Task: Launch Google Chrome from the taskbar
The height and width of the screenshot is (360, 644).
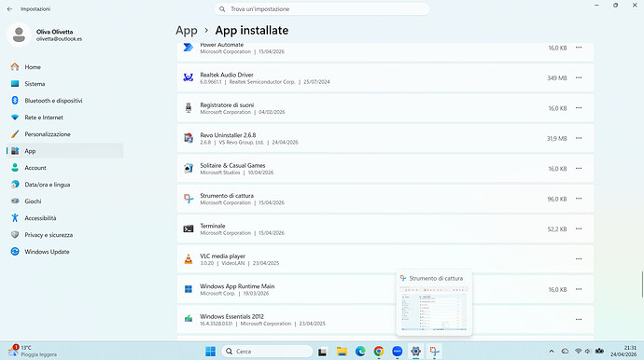Action: click(x=379, y=352)
